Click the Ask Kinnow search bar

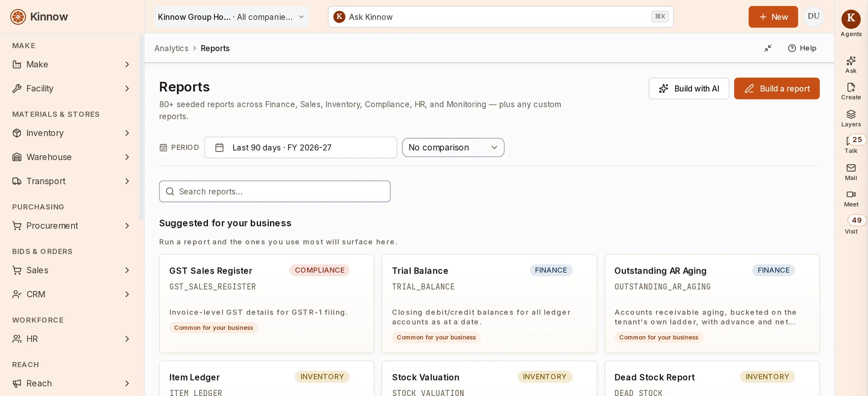tap(501, 17)
